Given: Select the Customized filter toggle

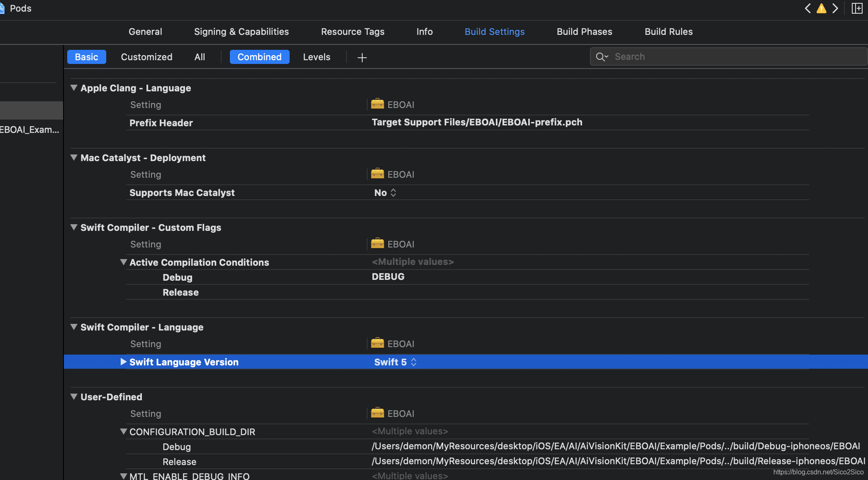Looking at the screenshot, I should pyautogui.click(x=146, y=57).
